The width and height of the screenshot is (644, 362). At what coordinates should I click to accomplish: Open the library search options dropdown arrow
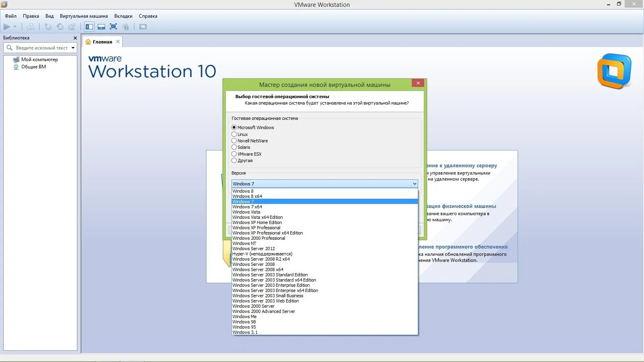[x=73, y=48]
